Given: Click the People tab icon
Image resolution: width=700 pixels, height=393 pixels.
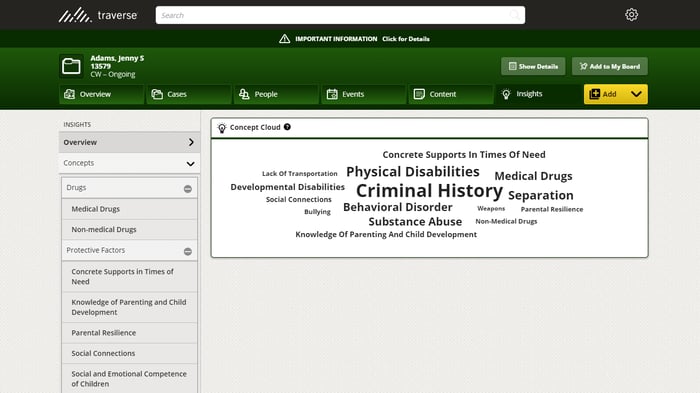Looking at the screenshot, I should [244, 94].
